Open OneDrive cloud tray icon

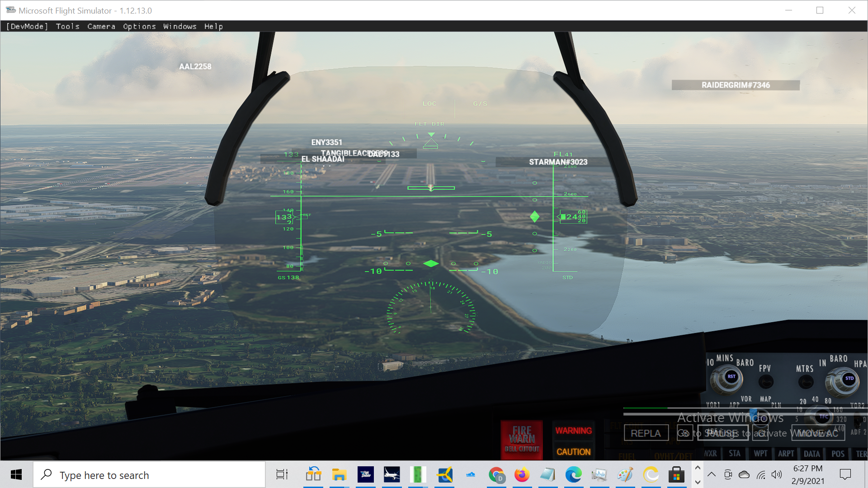coord(744,474)
